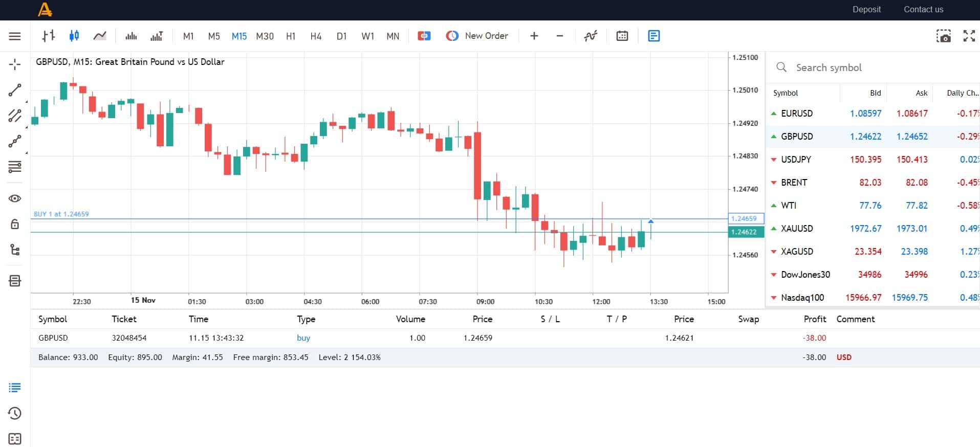The width and height of the screenshot is (980, 447).
Task: Click the New Order button
Action: pos(477,36)
